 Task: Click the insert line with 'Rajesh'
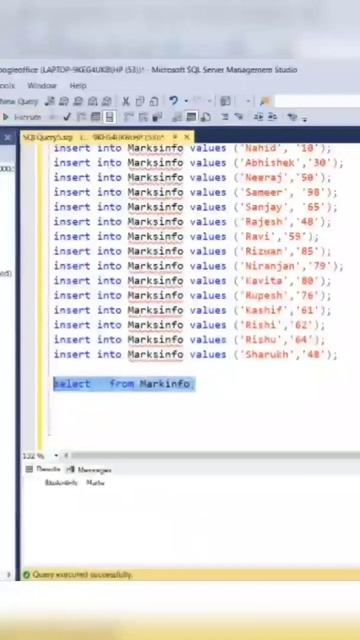(x=193, y=221)
